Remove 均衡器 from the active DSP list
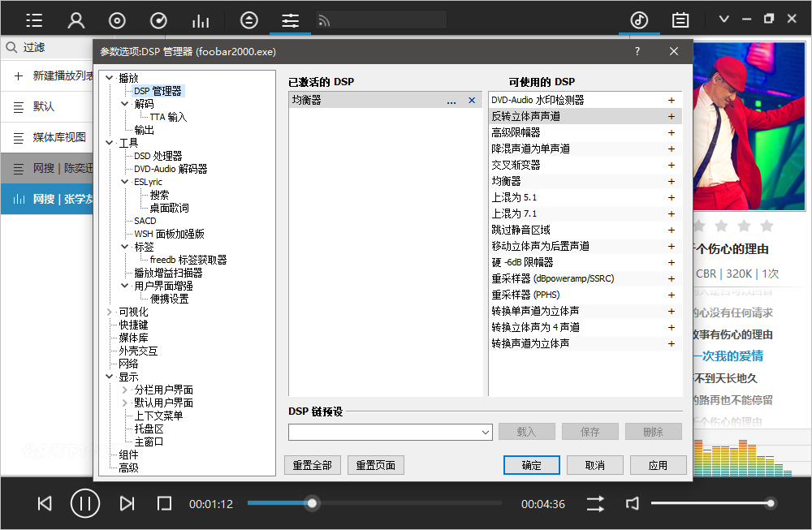The height and width of the screenshot is (530, 812). click(472, 101)
